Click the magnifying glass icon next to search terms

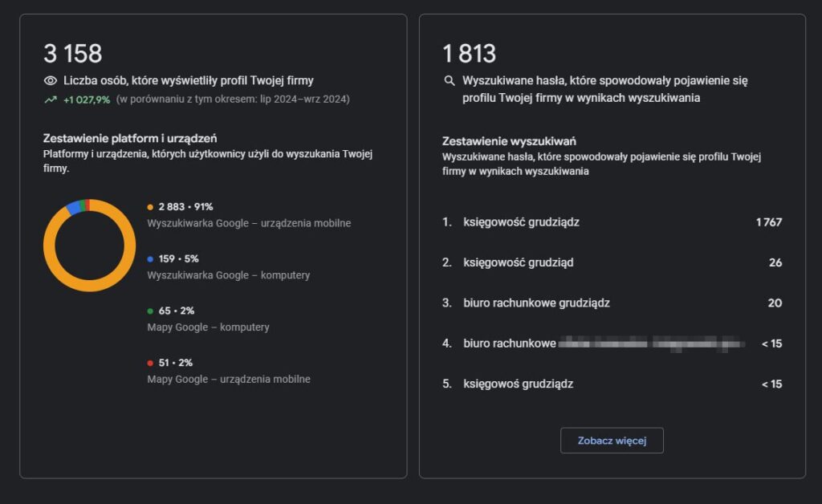451,80
